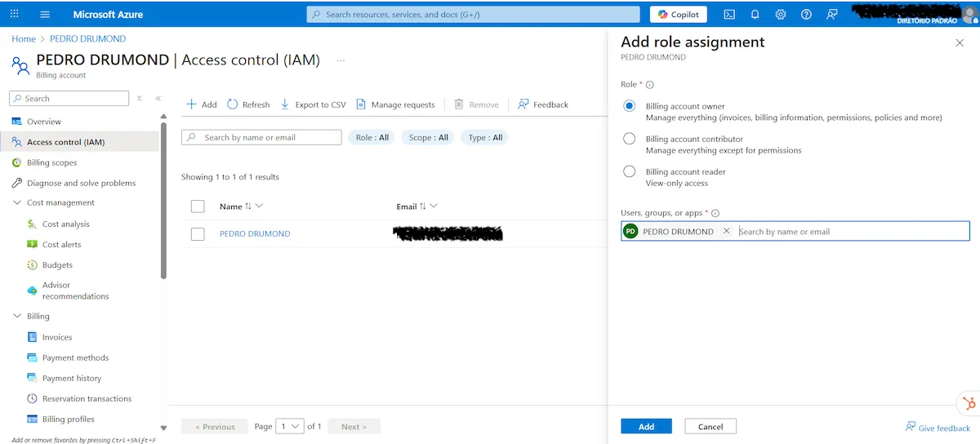
Task: Click Payment methods icon in sidebar
Action: click(x=33, y=357)
